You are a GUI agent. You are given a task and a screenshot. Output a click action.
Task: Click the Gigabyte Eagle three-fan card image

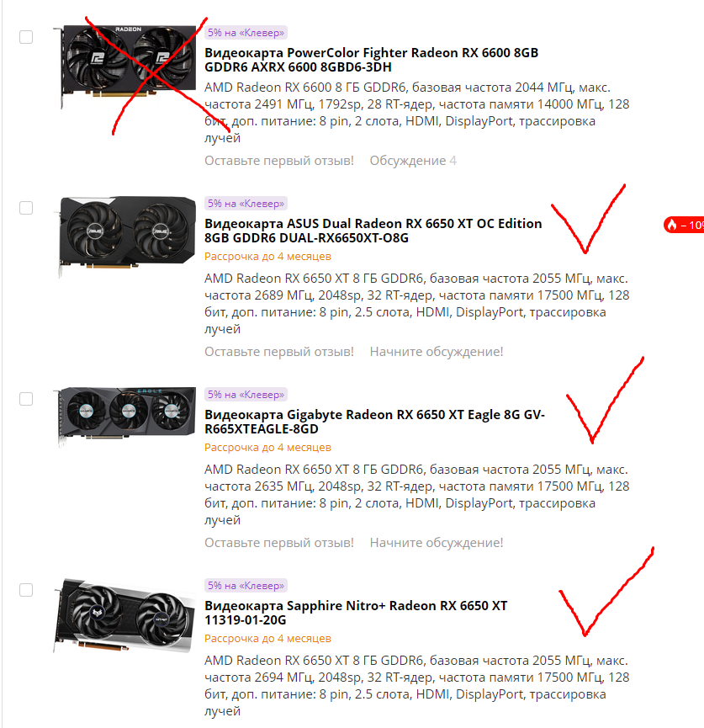124,415
